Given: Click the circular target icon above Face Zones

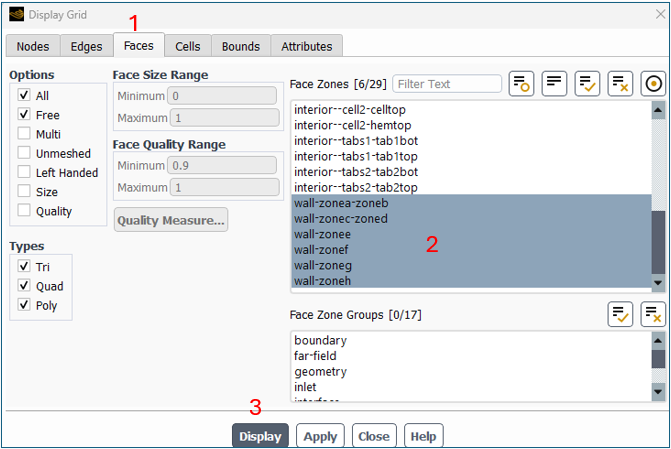Looking at the screenshot, I should point(653,84).
